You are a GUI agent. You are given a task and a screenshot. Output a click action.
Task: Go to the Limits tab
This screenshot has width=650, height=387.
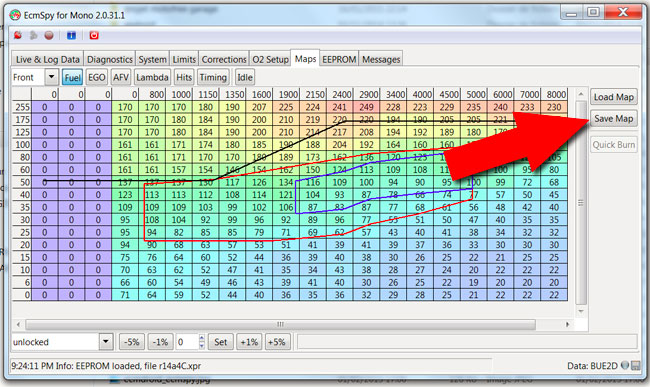click(x=184, y=59)
